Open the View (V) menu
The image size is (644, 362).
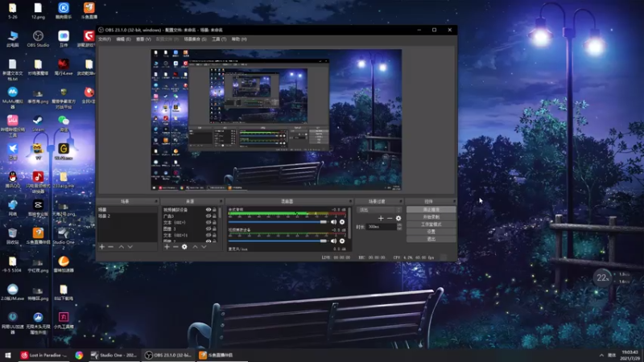pos(143,39)
